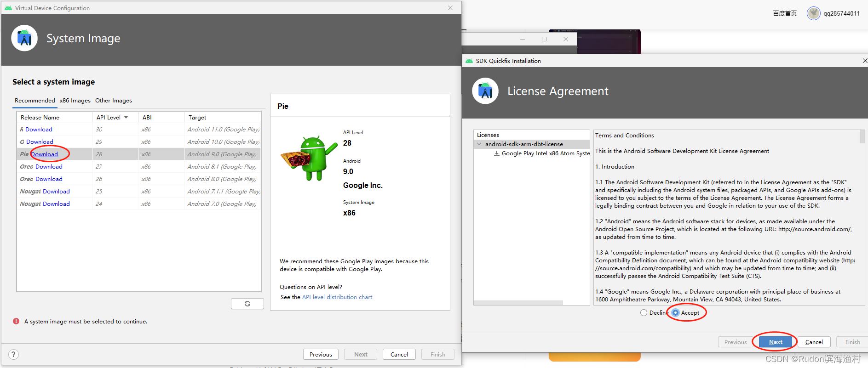
Task: Click the Finish button in System Image window
Action: tap(437, 354)
